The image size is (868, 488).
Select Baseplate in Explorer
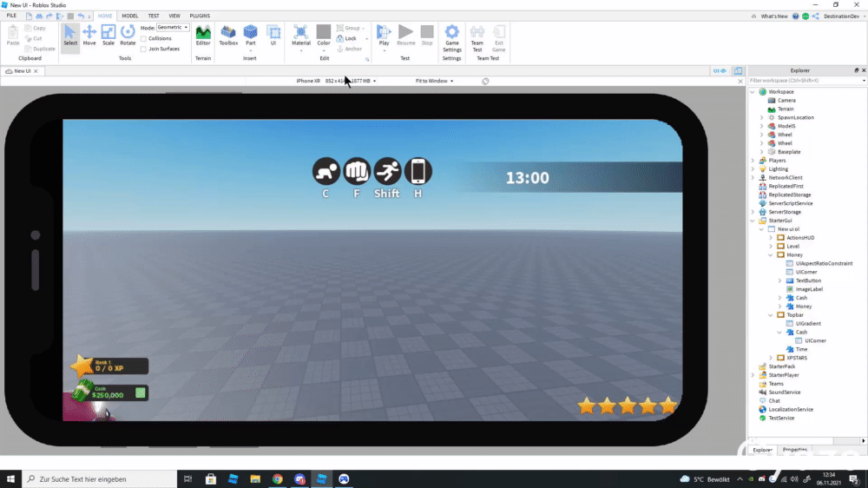pyautogui.click(x=788, y=152)
